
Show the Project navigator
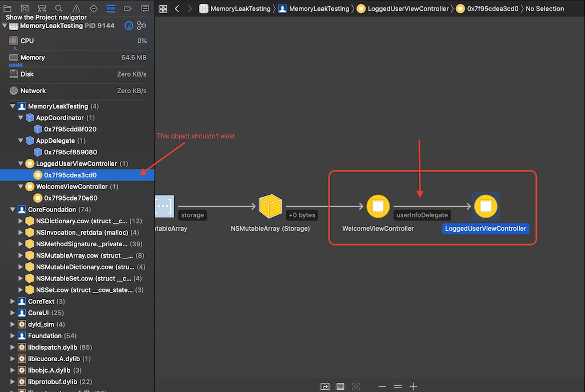(x=8, y=9)
